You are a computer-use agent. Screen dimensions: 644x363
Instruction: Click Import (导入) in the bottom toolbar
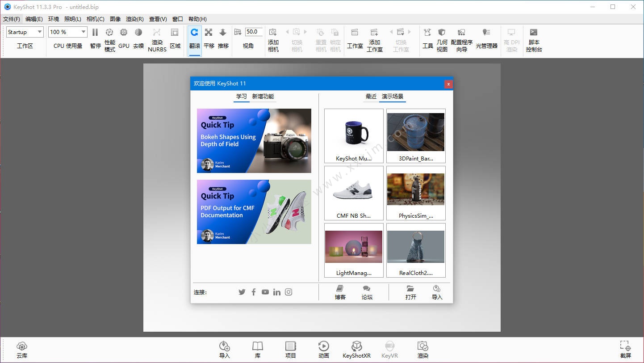point(225,350)
